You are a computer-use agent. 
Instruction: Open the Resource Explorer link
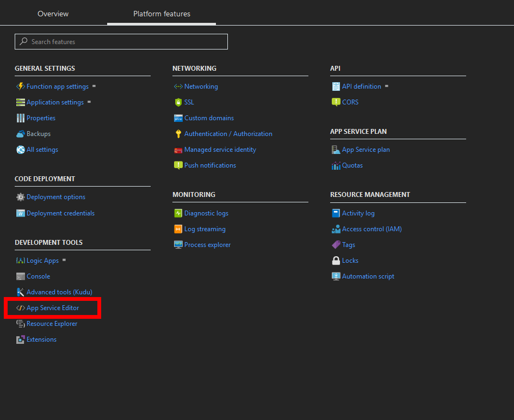tap(52, 324)
